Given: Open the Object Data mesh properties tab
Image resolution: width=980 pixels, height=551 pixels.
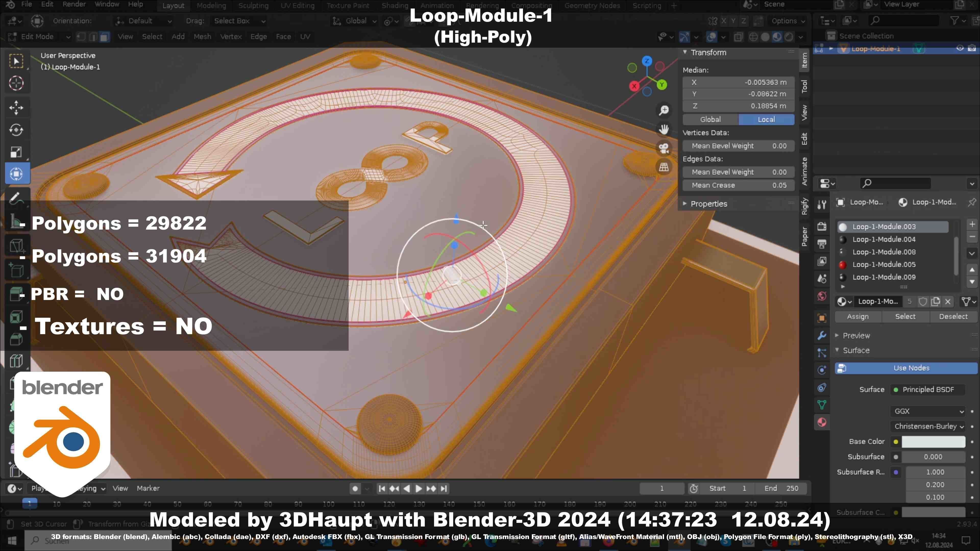Looking at the screenshot, I should point(822,405).
